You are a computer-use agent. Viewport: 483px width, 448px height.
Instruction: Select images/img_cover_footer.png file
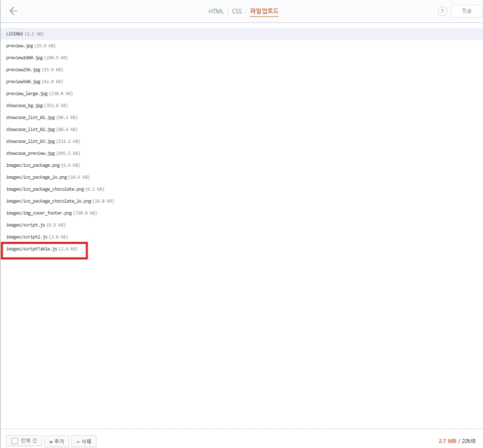pos(52,213)
